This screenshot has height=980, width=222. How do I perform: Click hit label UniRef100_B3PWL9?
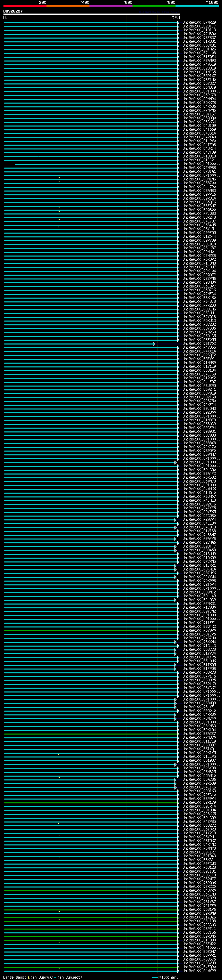tap(199, 394)
